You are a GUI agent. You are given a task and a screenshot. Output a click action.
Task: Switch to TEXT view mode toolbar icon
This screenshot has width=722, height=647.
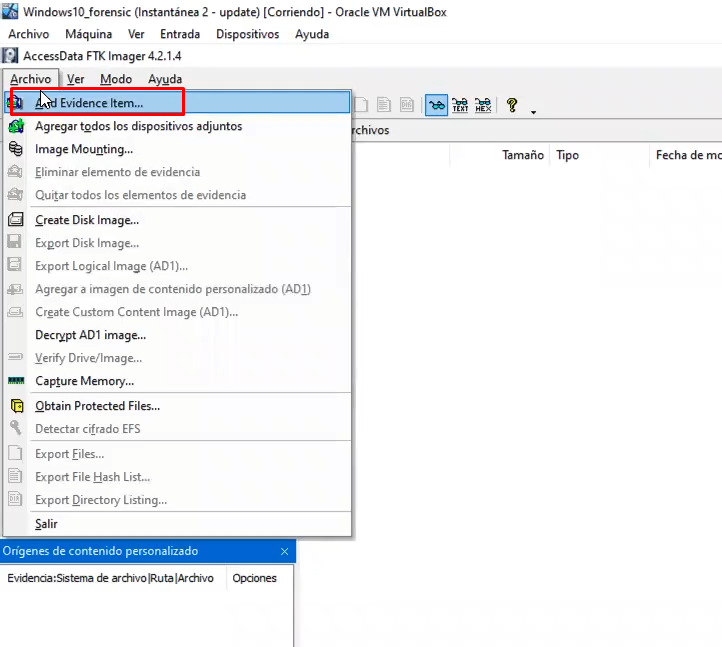click(x=460, y=105)
